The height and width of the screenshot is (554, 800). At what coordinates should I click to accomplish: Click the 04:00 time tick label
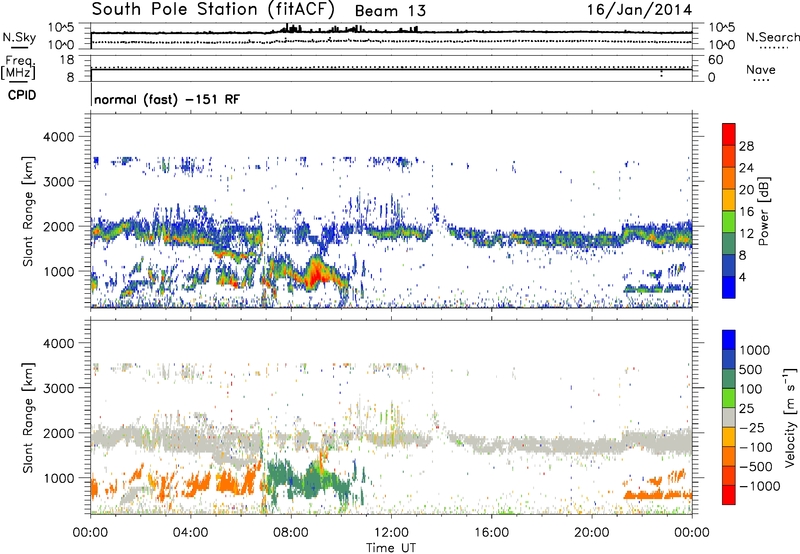point(190,533)
